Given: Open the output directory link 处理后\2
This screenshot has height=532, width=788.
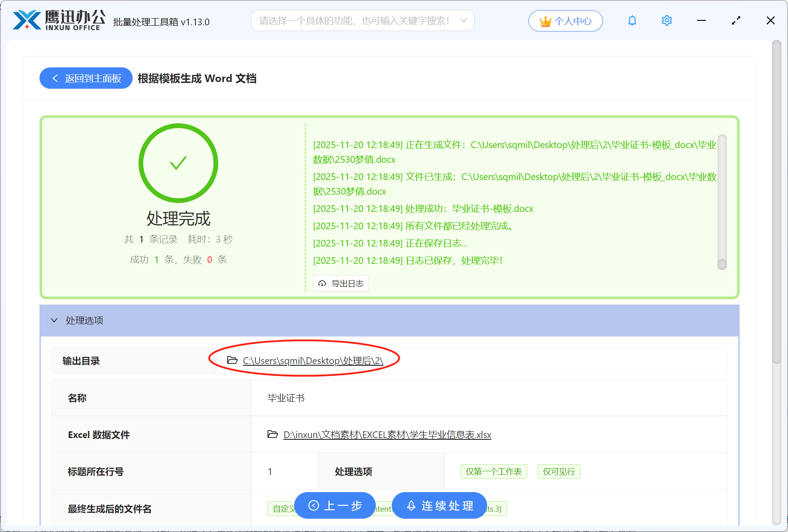Looking at the screenshot, I should [x=312, y=360].
